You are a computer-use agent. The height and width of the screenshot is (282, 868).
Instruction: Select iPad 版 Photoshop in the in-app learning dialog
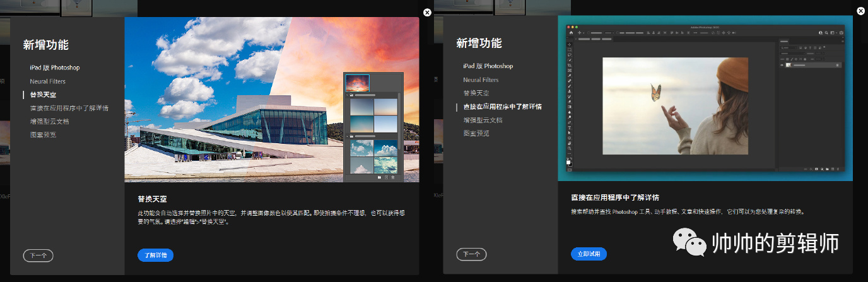[488, 66]
